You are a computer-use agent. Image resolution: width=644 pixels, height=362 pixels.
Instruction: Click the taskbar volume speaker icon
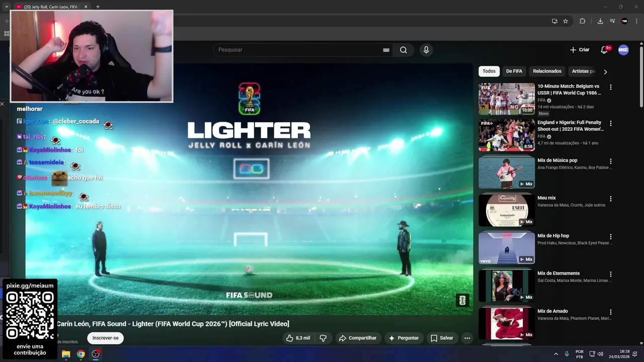click(x=600, y=354)
